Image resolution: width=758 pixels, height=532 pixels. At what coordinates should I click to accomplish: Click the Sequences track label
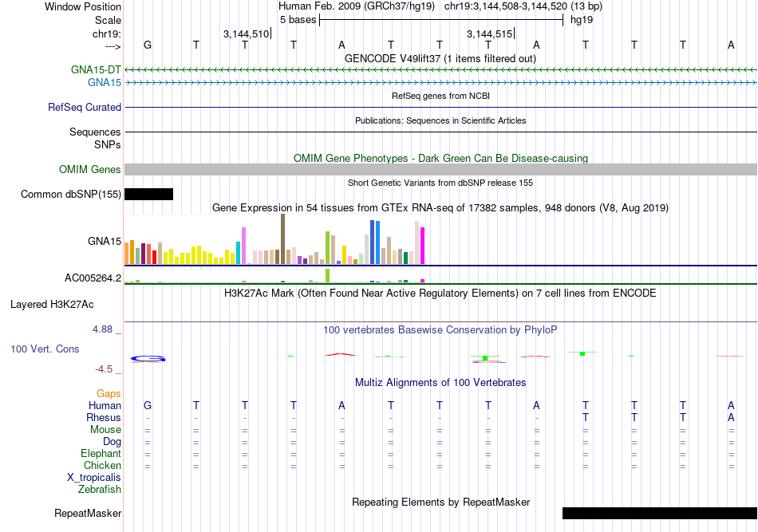click(x=95, y=132)
